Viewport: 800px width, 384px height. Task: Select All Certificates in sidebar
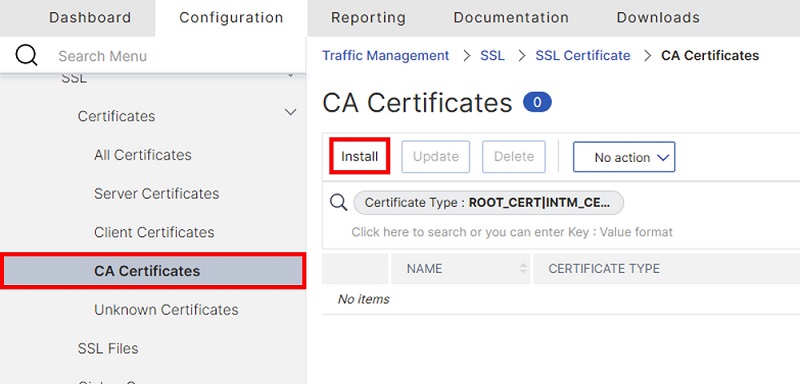tap(143, 155)
